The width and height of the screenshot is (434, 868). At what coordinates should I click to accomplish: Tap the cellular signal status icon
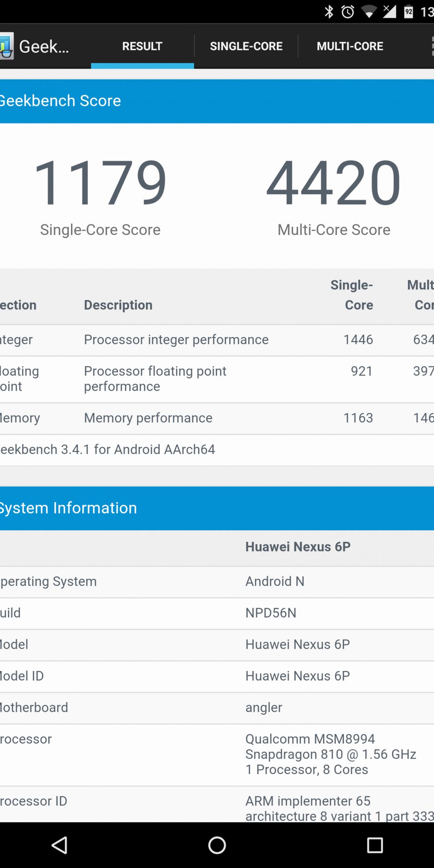pyautogui.click(x=389, y=12)
